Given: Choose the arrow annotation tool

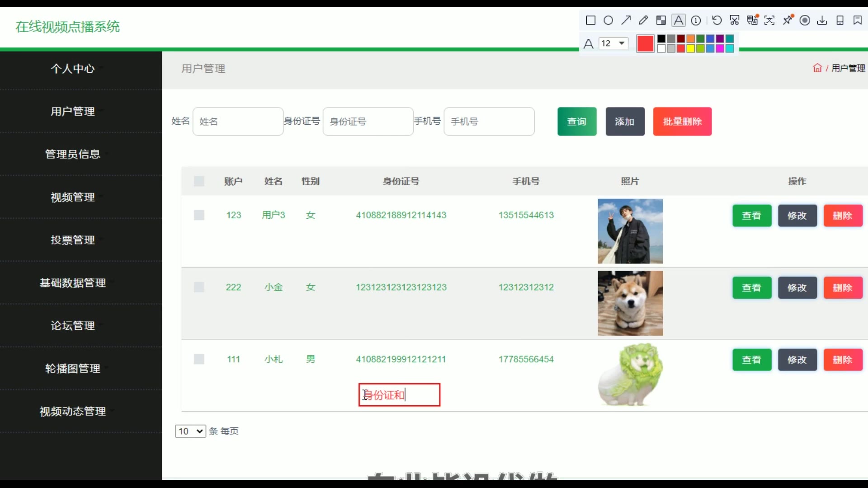Looking at the screenshot, I should (626, 20).
